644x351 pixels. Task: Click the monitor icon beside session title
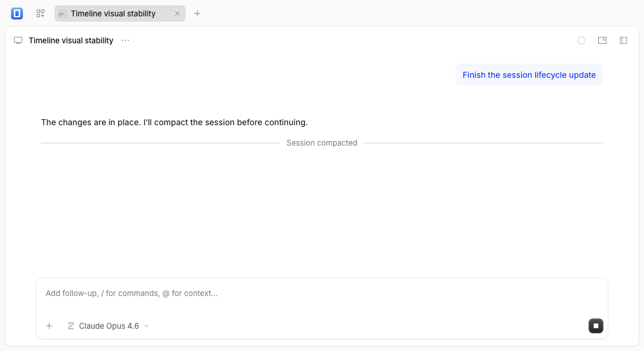(x=18, y=40)
